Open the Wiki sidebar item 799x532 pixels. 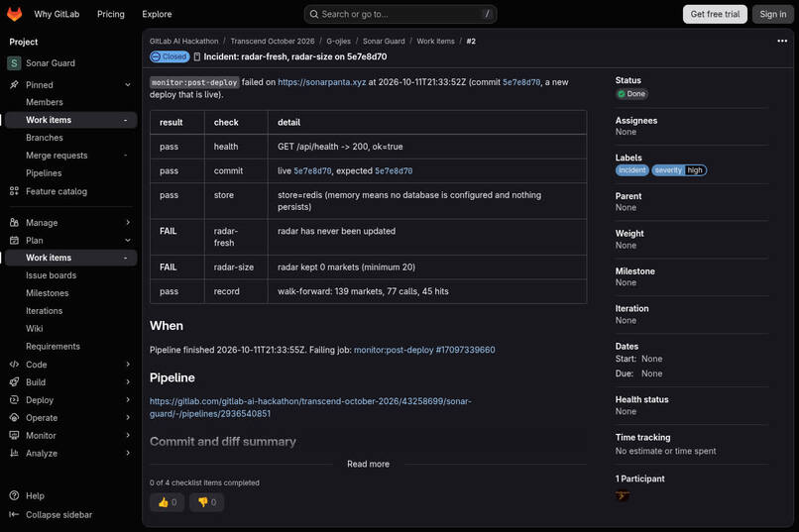click(x=34, y=328)
